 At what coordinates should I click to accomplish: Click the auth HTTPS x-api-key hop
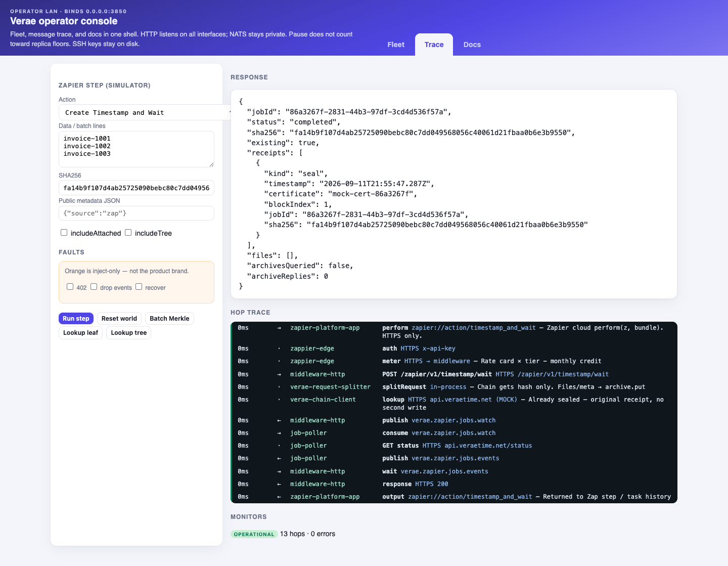pyautogui.click(x=454, y=349)
